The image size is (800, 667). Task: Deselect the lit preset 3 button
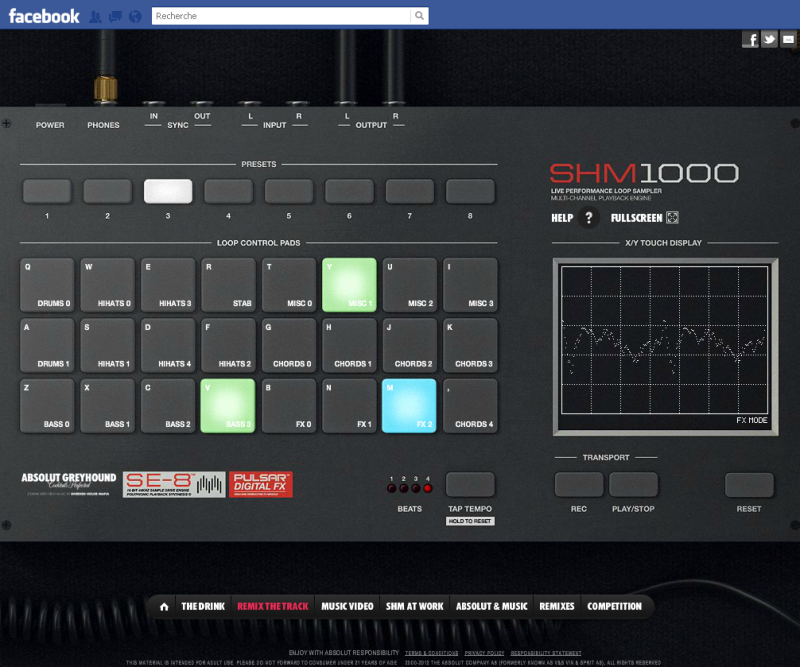[168, 191]
